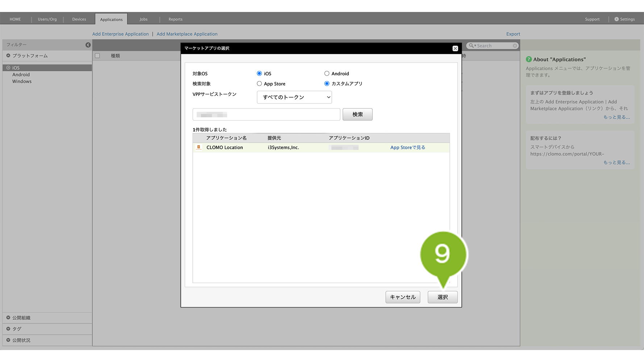The width and height of the screenshot is (644, 362).
Task: Click the app search text field
Action: tap(266, 115)
